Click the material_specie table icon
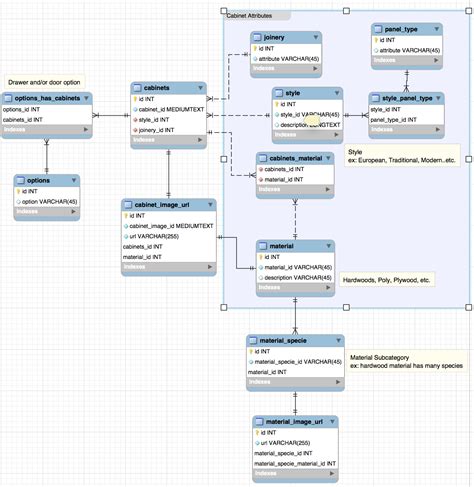This screenshot has height=487, width=474. 253,341
